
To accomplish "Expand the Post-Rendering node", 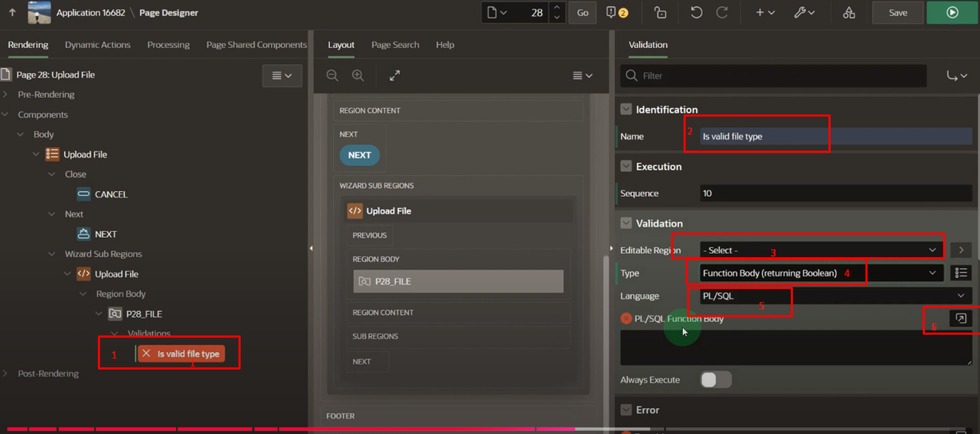I will [6, 374].
